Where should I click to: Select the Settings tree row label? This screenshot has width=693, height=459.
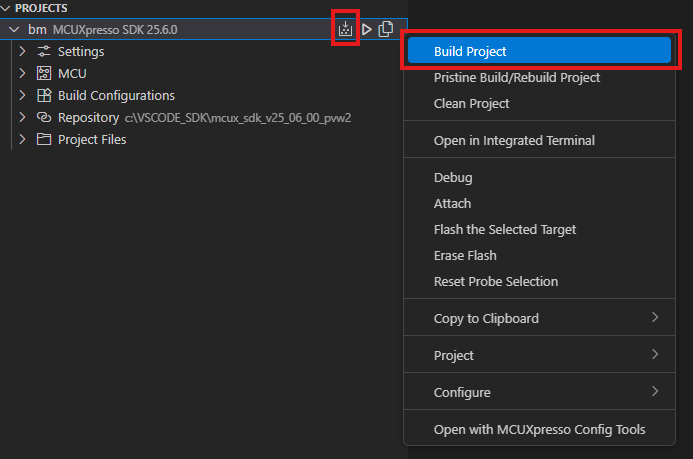tap(81, 52)
